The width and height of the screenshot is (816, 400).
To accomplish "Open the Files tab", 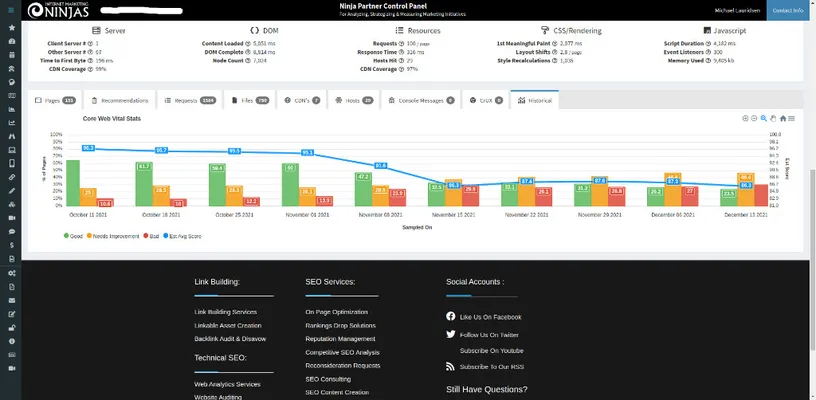I will pyautogui.click(x=248, y=101).
